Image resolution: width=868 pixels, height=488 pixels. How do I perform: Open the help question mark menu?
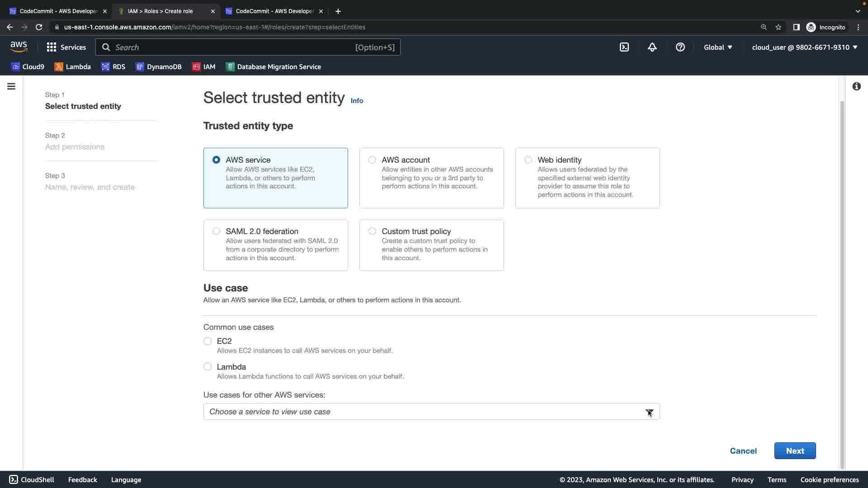680,47
